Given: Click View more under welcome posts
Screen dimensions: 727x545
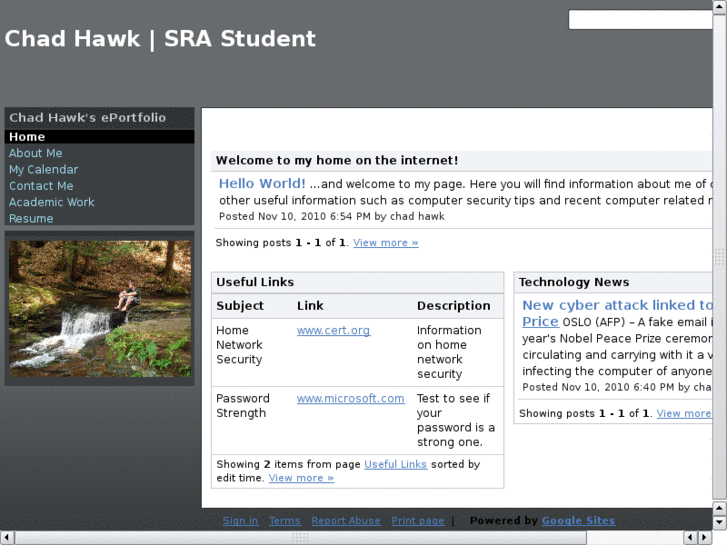Looking at the screenshot, I should [x=385, y=243].
